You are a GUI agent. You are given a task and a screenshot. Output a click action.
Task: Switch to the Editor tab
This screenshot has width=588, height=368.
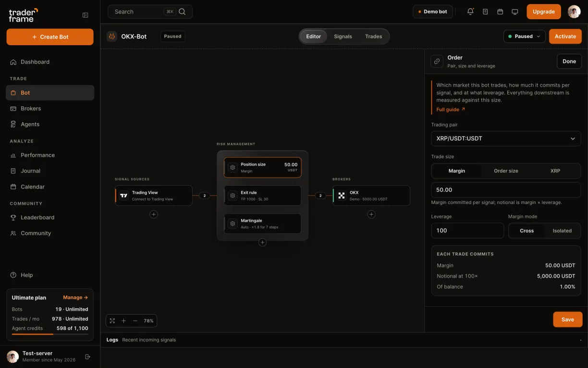click(314, 37)
